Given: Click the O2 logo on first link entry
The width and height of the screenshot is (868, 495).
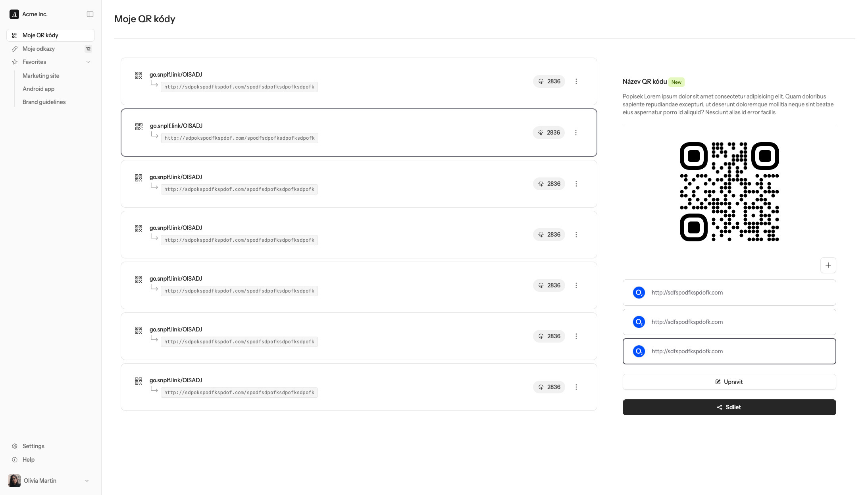Looking at the screenshot, I should tap(639, 293).
